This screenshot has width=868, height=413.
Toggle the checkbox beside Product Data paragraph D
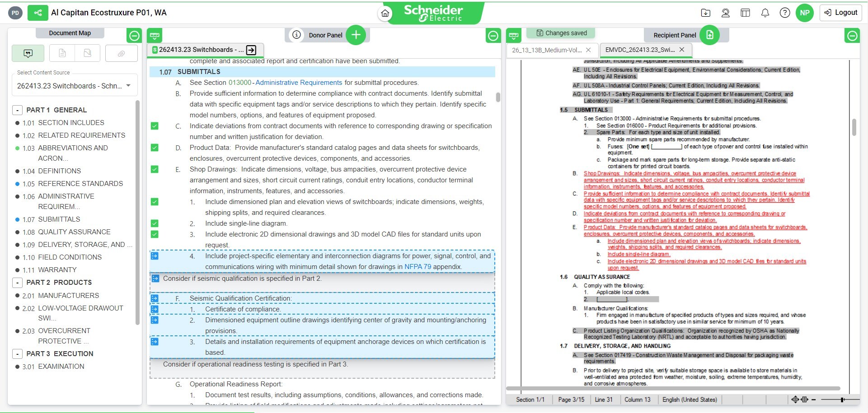155,148
